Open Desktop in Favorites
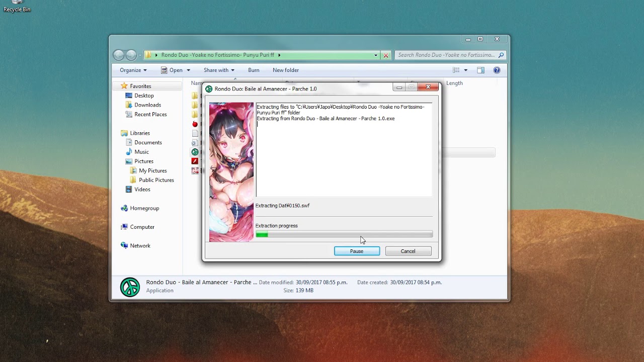Screen dimensions: 644x362 (x=144, y=96)
